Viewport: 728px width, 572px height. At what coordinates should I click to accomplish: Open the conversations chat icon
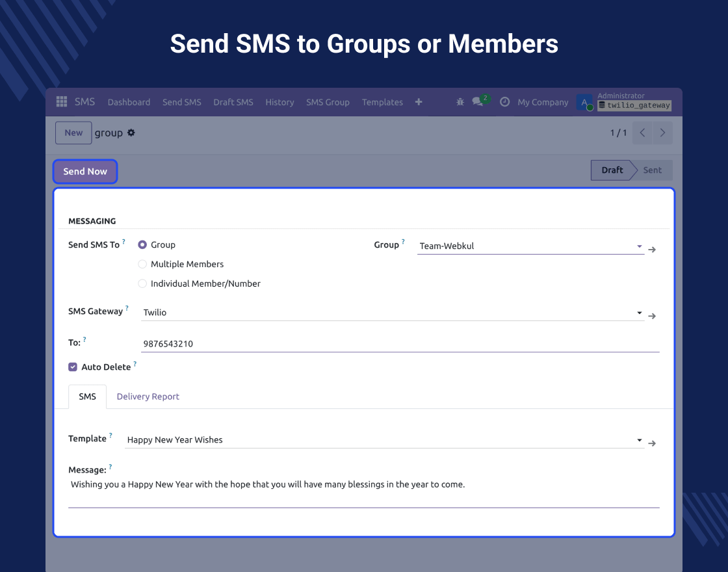[x=478, y=101]
